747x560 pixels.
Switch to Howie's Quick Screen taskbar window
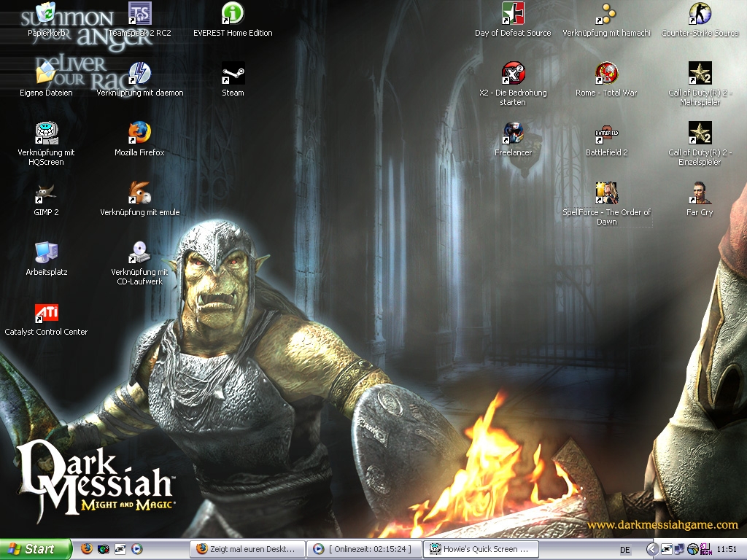481,549
